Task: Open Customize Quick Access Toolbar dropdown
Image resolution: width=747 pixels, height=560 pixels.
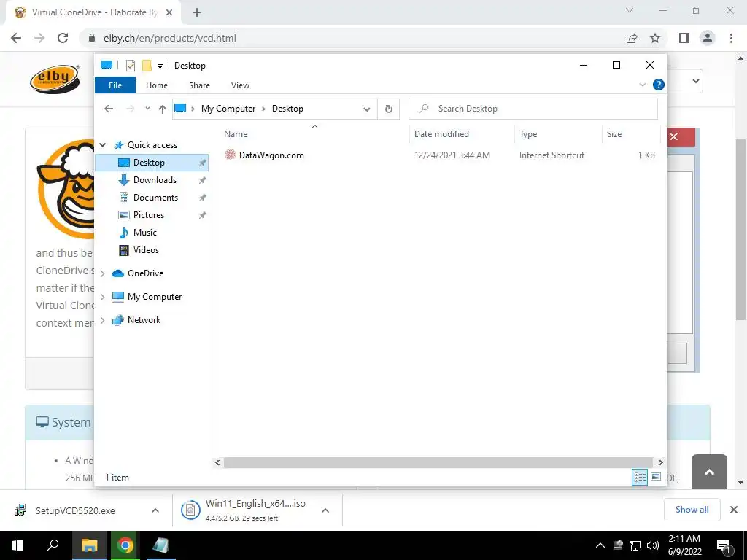Action: (x=160, y=66)
